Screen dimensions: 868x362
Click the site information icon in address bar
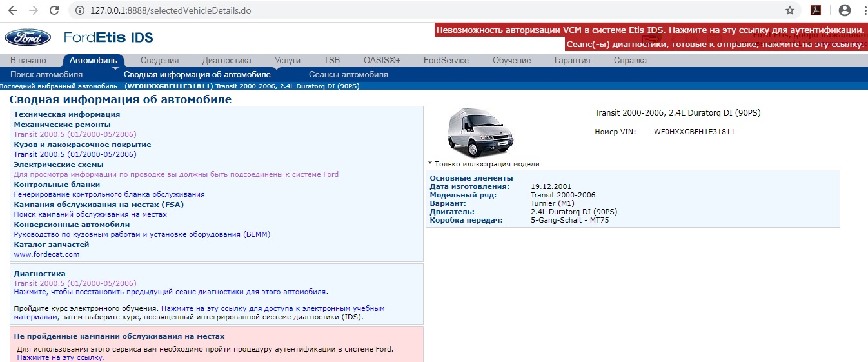coord(80,10)
